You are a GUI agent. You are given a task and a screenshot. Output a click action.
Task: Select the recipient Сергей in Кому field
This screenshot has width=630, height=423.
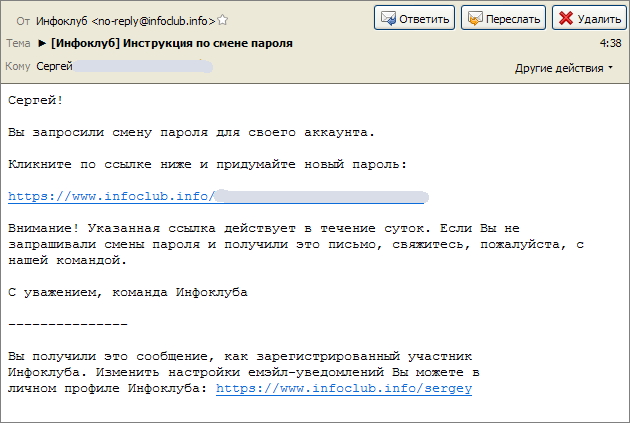click(54, 66)
